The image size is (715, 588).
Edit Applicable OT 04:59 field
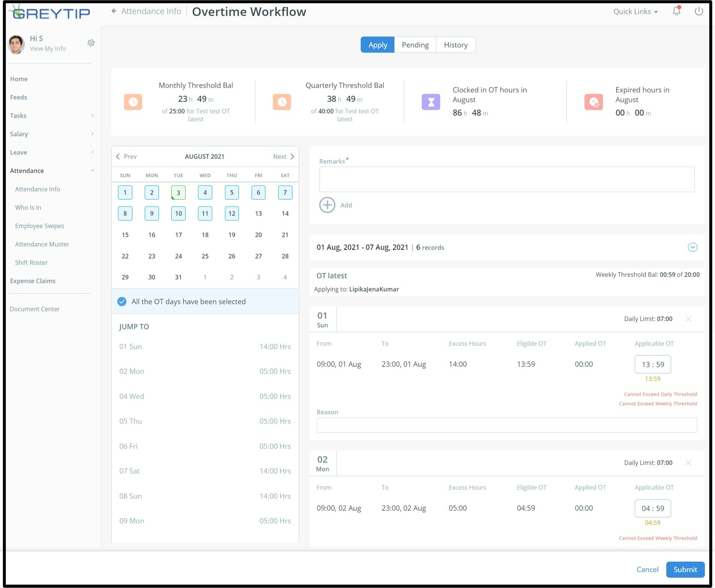(652, 508)
